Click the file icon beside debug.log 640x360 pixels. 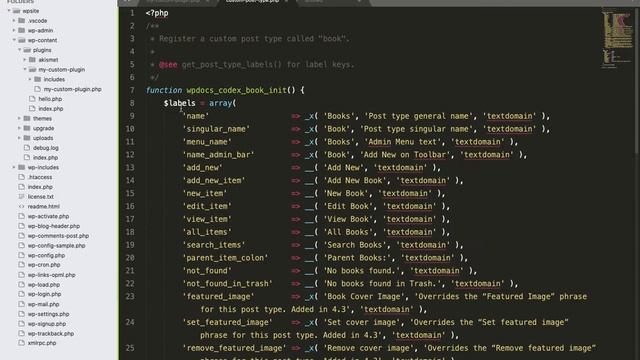click(27, 148)
